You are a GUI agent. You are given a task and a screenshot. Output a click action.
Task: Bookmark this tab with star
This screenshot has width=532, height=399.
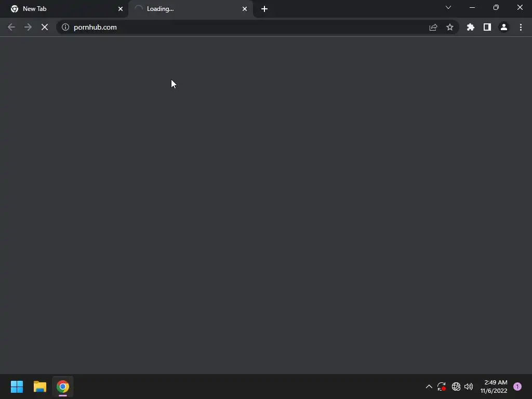(x=450, y=27)
